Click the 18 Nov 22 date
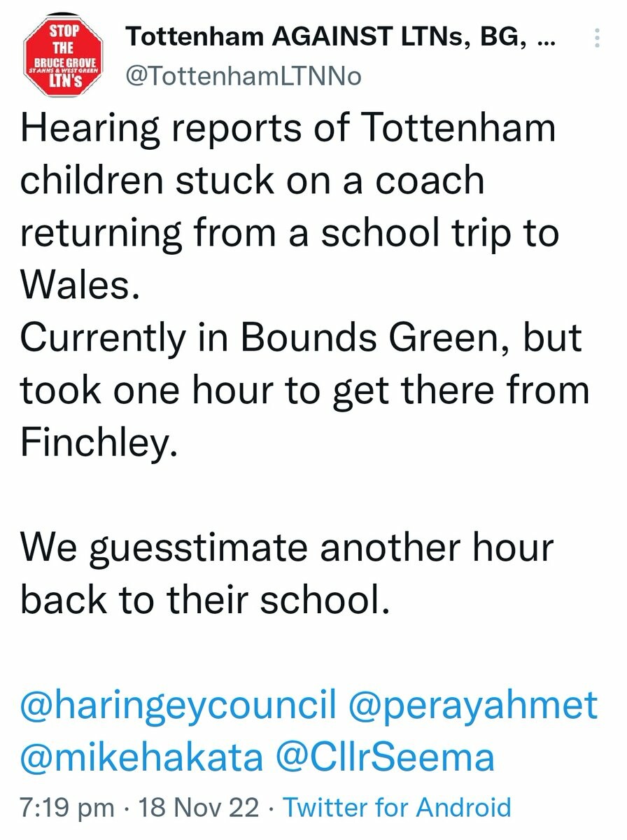 point(198,808)
